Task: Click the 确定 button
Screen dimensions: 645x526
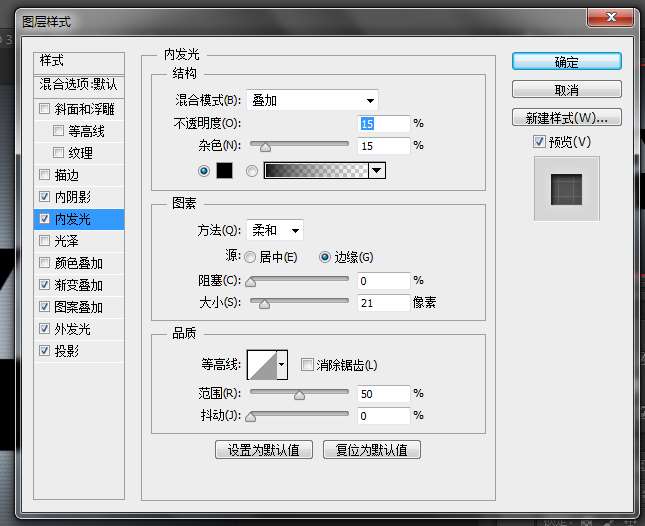Action: click(566, 62)
